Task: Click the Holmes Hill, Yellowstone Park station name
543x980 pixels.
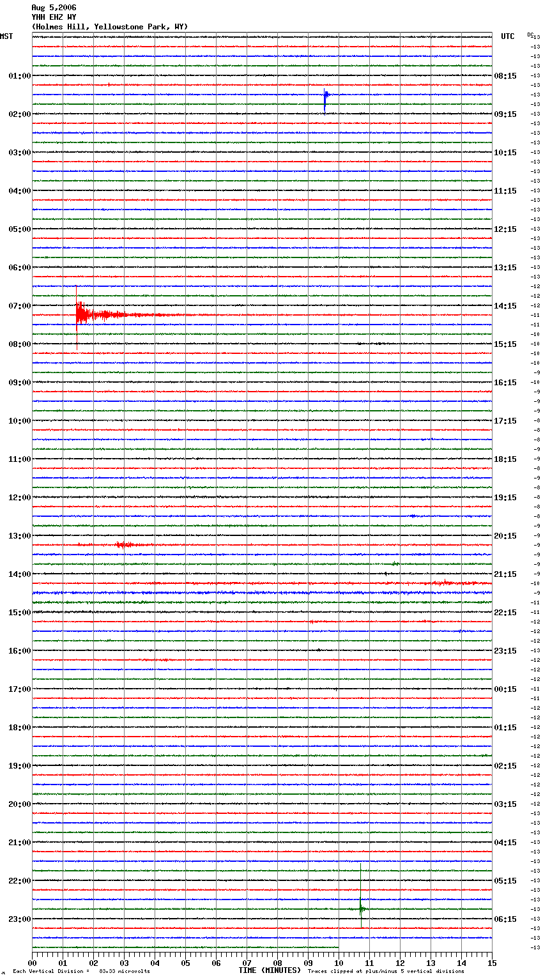Action: [x=110, y=27]
